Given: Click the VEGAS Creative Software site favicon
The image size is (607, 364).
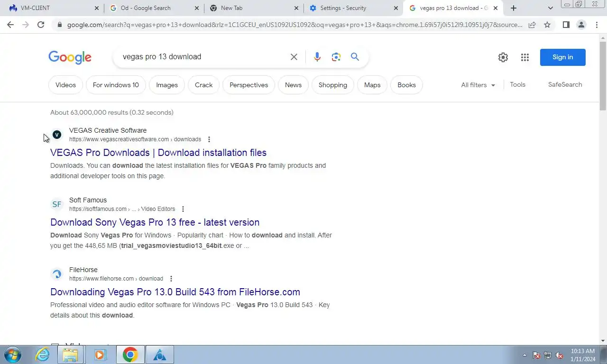Looking at the screenshot, I should (x=57, y=135).
